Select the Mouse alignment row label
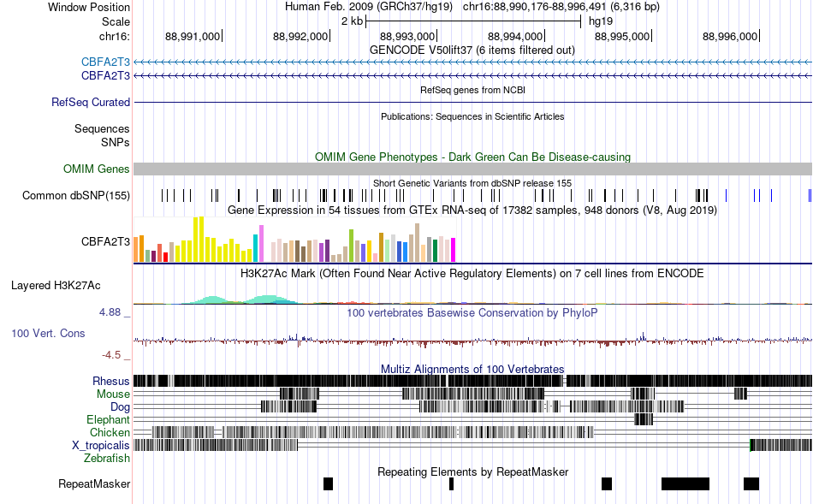Image resolution: width=813 pixels, height=504 pixels. [x=112, y=394]
